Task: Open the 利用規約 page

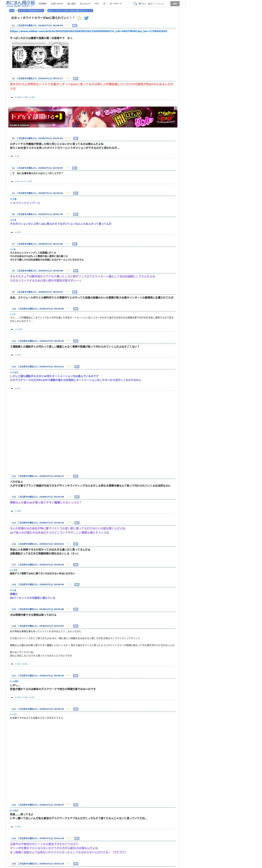Action: coord(43,4)
